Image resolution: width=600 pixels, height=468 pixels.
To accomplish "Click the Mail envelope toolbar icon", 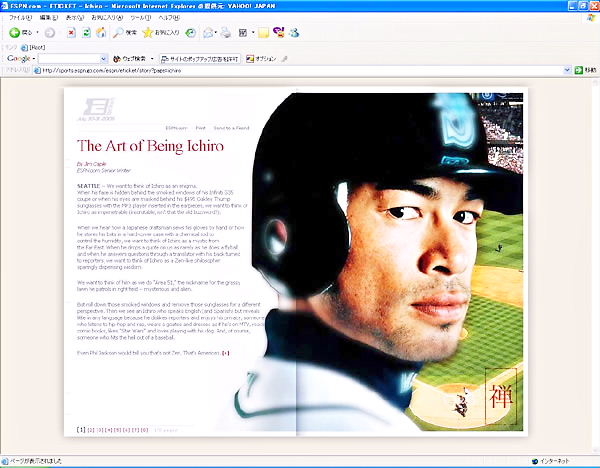I will click(208, 33).
